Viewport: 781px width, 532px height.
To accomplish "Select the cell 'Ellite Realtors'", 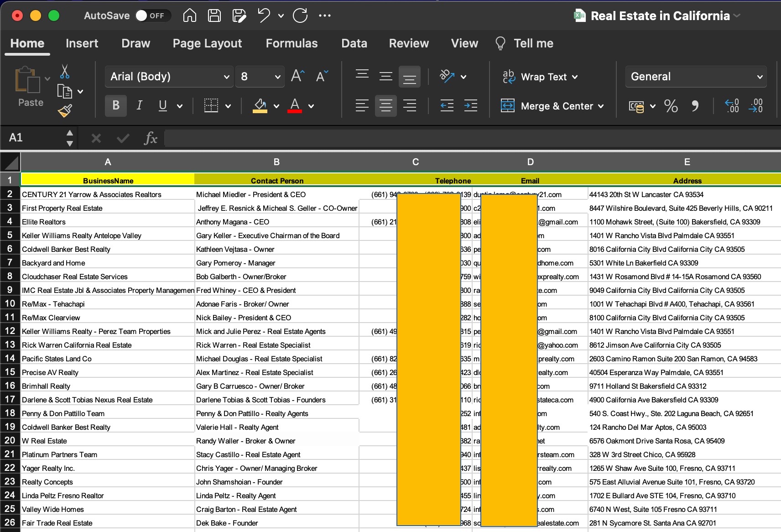I will (x=108, y=222).
